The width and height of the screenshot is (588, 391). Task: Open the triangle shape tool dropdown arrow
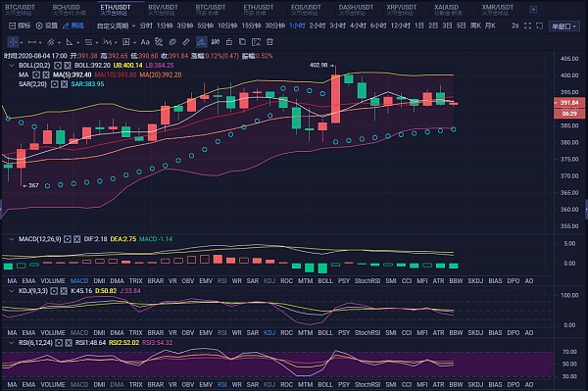click(x=77, y=43)
